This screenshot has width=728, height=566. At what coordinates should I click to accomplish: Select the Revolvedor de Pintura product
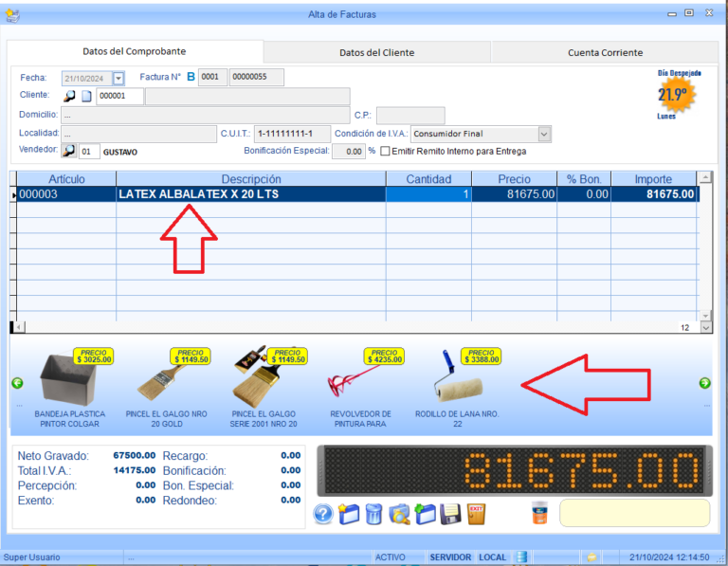pos(361,388)
